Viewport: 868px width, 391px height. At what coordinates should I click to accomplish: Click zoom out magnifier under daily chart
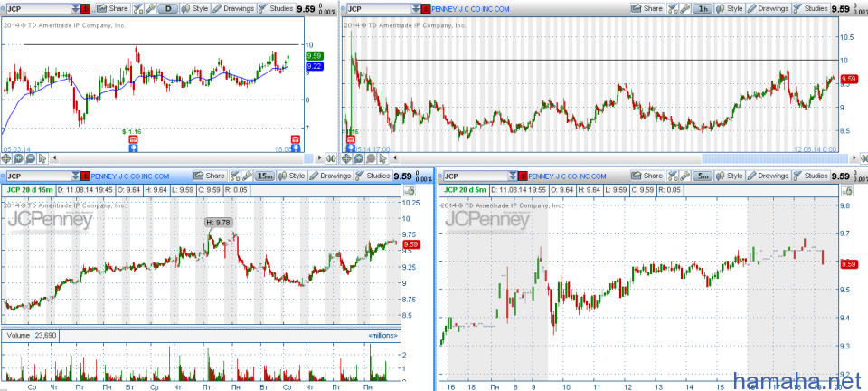click(31, 158)
